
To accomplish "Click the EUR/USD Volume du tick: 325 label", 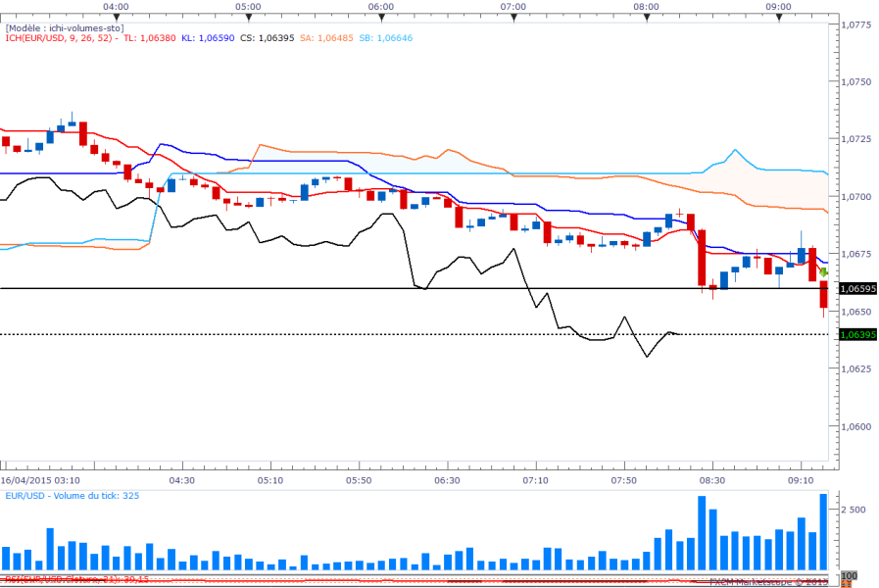I will point(73,496).
